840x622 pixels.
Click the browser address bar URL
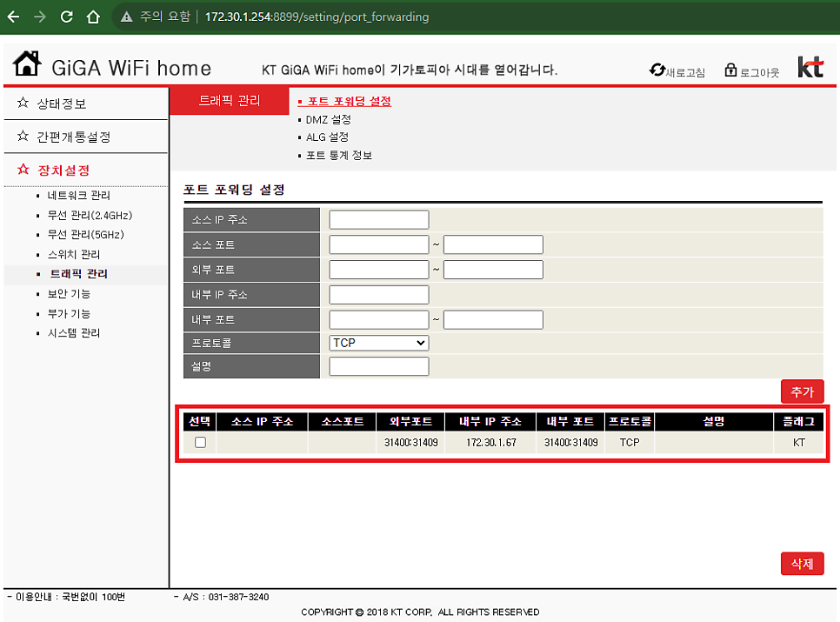(x=317, y=17)
